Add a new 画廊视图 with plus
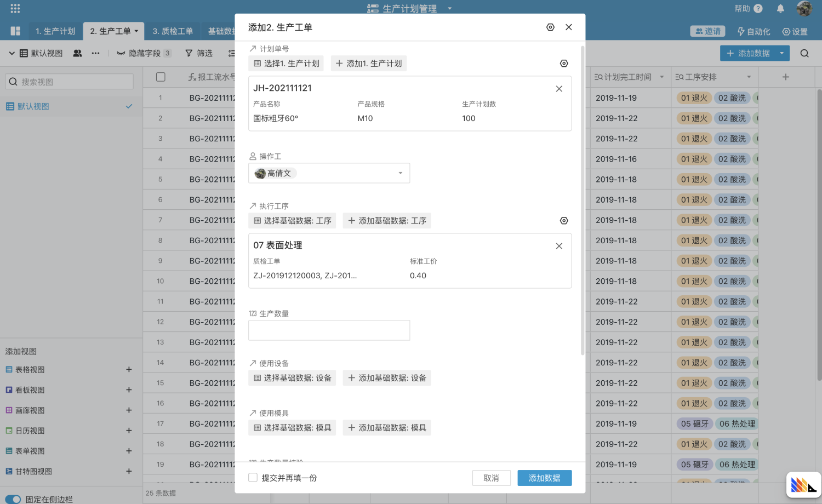 pyautogui.click(x=129, y=410)
